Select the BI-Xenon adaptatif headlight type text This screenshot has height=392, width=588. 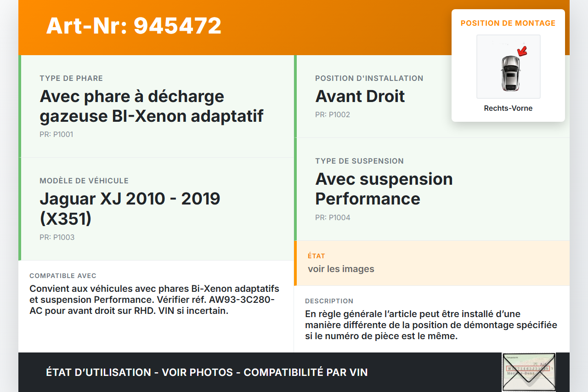pyautogui.click(x=152, y=106)
